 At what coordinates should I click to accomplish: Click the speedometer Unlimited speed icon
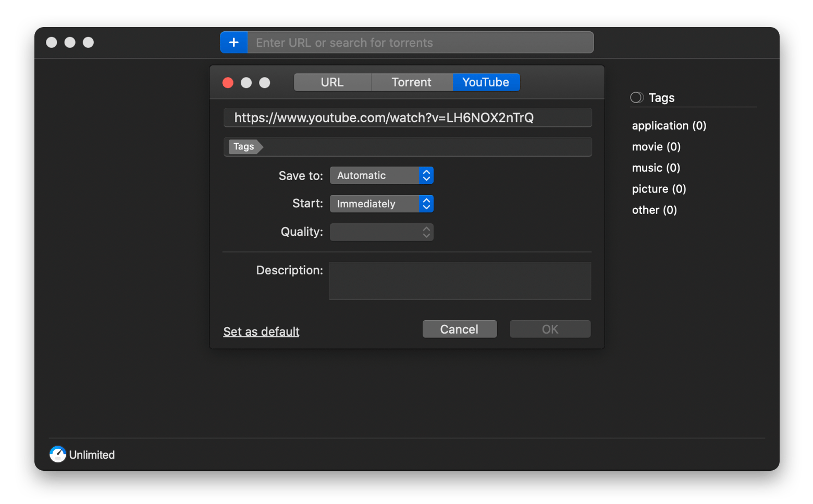58,454
